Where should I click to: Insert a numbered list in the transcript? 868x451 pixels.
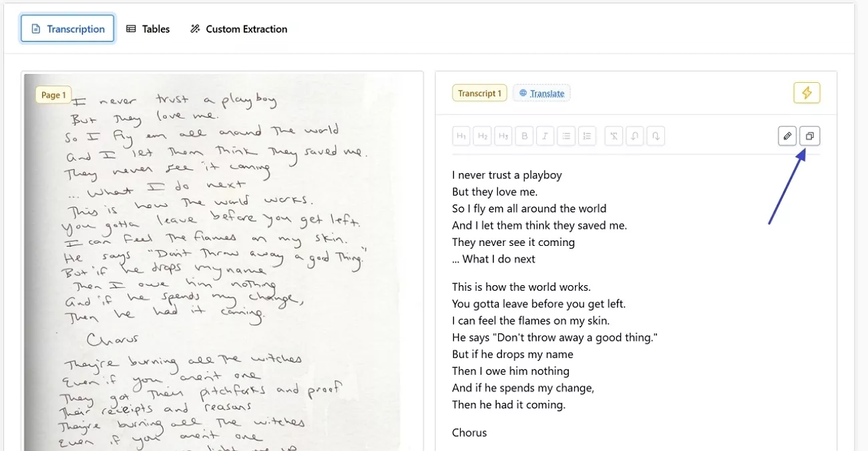588,136
